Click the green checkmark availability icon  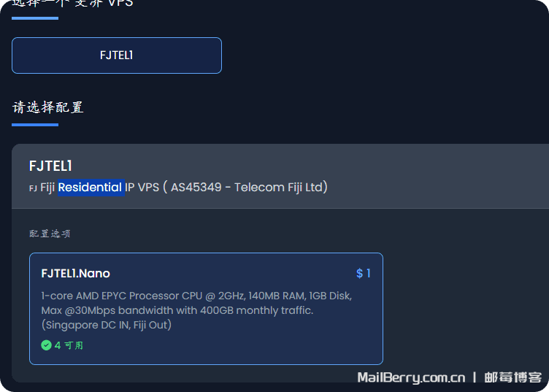tap(47, 345)
